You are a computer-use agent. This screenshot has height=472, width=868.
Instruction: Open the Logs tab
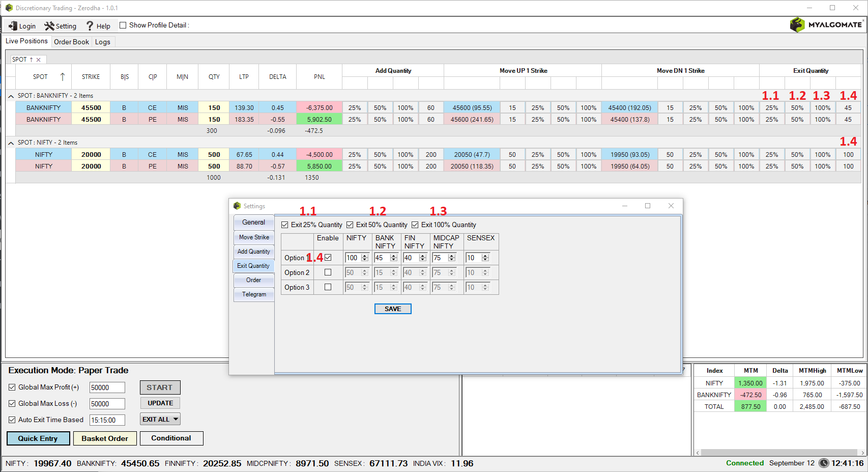[x=103, y=42]
